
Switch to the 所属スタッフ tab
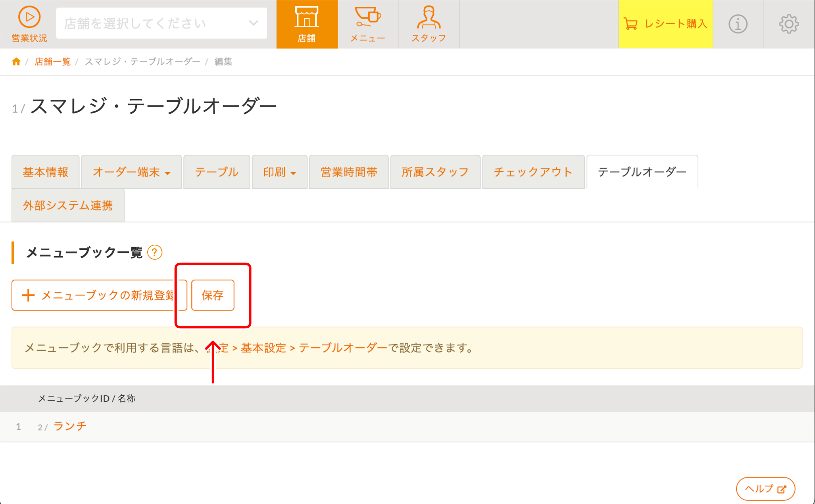[x=435, y=172]
